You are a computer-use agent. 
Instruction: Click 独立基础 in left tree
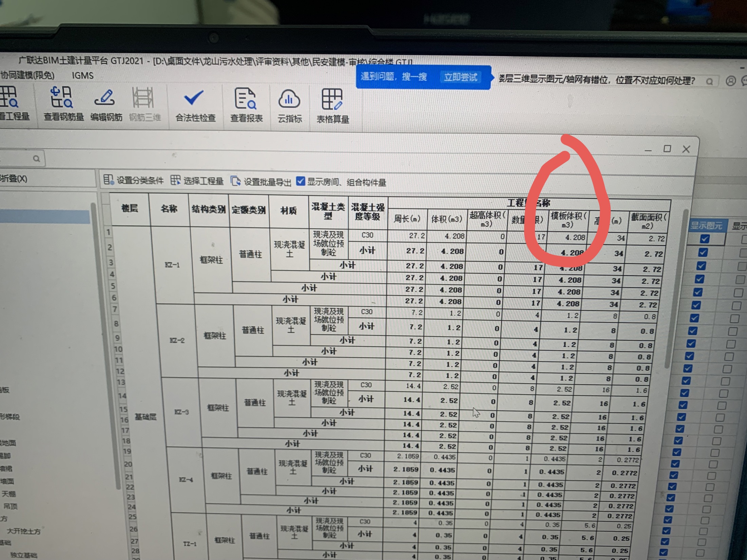(23, 555)
